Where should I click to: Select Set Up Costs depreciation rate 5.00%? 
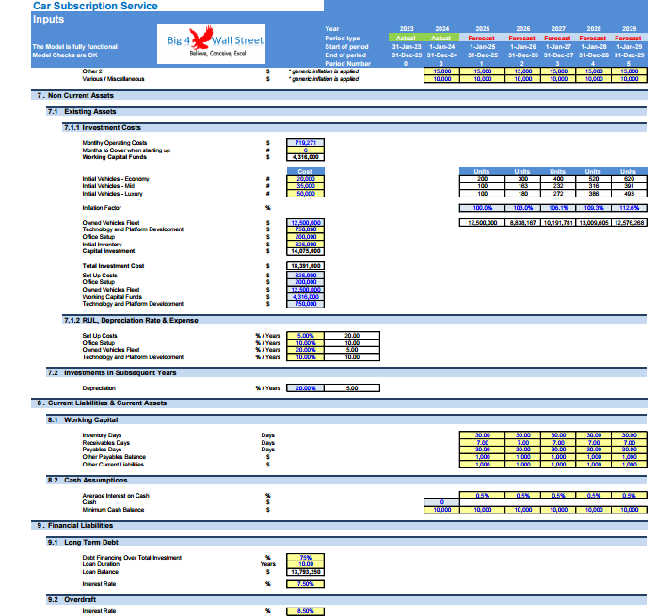305,336
